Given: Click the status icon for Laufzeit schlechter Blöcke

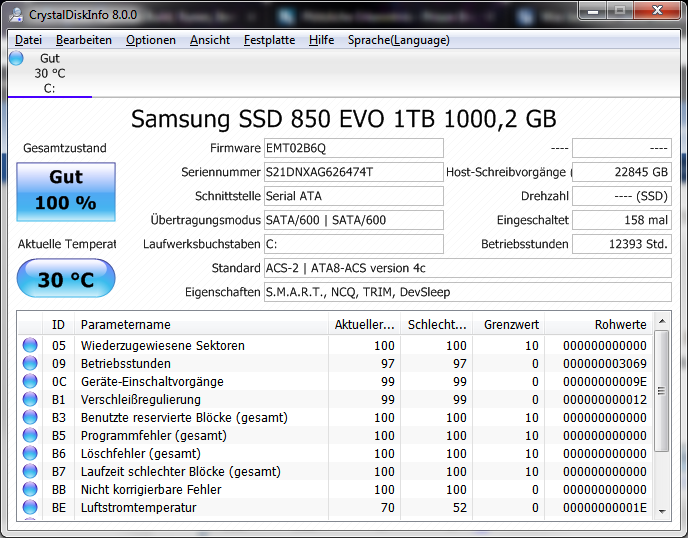Looking at the screenshot, I should click(30, 471).
